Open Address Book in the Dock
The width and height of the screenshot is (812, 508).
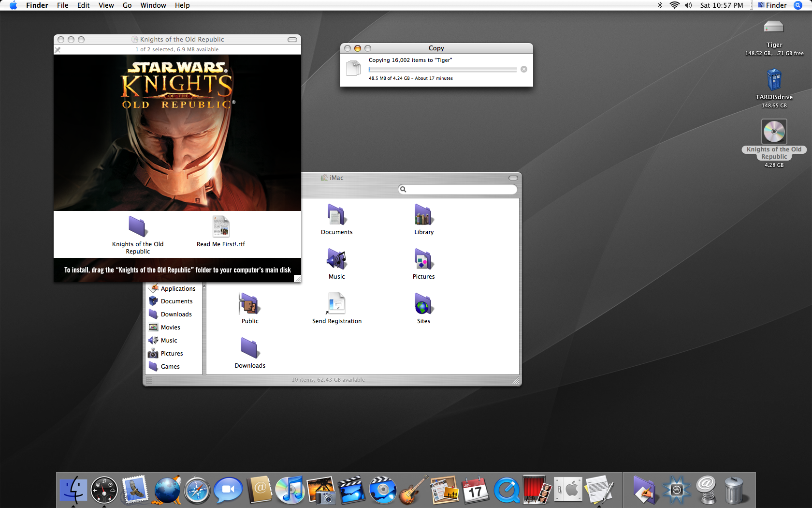tap(260, 490)
